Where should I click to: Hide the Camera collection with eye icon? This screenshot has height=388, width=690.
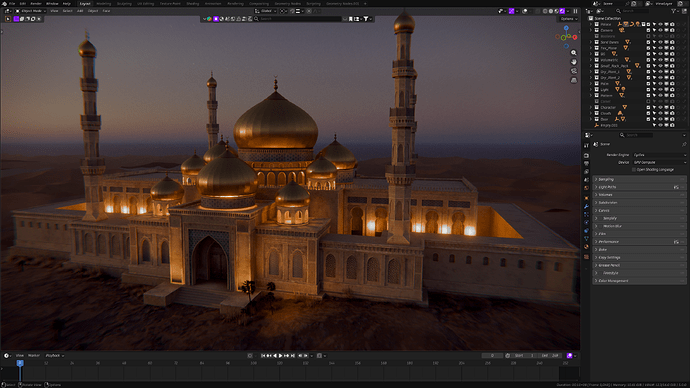(x=660, y=30)
